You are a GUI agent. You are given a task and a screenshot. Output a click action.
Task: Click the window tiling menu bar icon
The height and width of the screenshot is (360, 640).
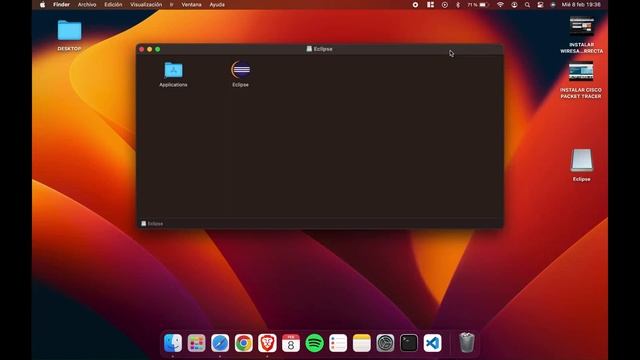[430, 4]
